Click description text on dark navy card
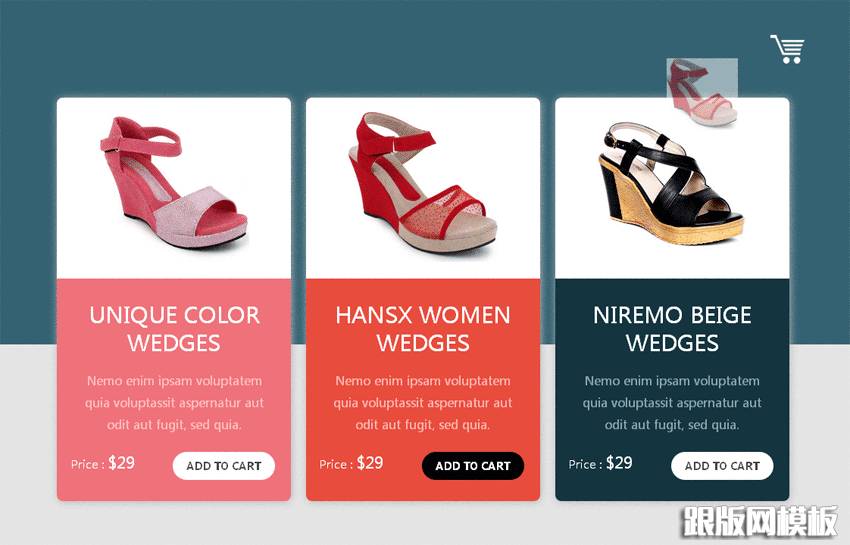The height and width of the screenshot is (545, 850). [672, 403]
